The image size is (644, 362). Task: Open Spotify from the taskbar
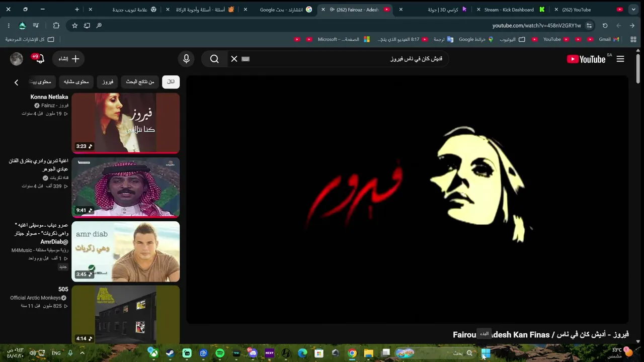point(220,353)
